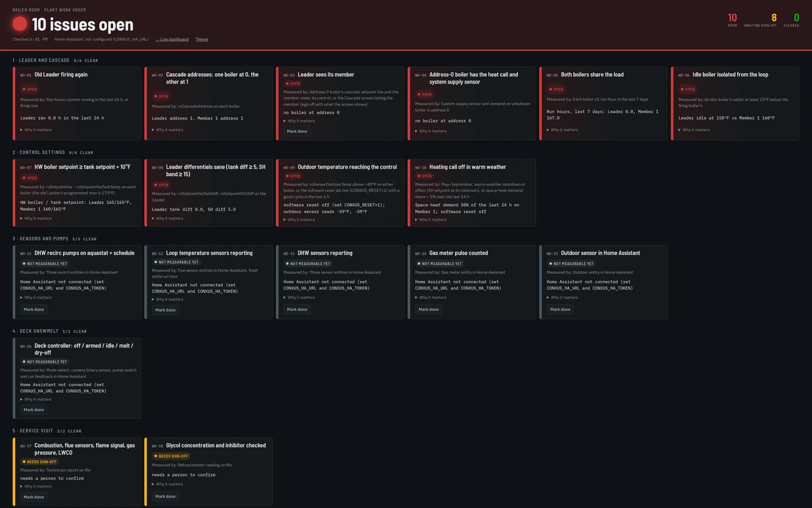Expand 'Why it matters' under Old Leader firing again

pos(36,130)
